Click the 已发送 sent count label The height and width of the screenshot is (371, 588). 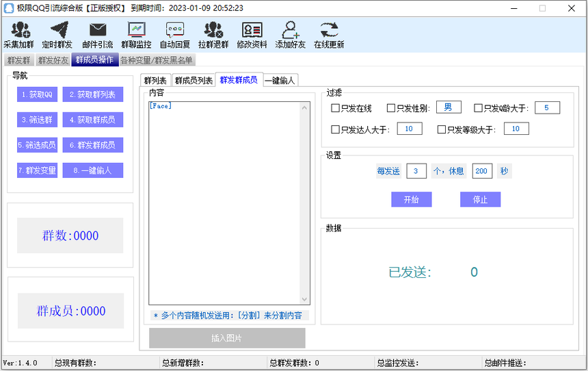point(410,272)
